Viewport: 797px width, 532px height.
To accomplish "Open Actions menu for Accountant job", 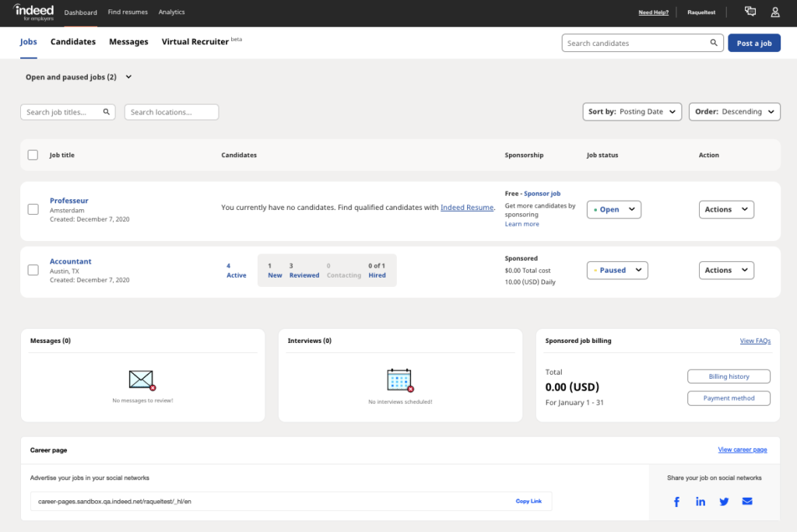I will pyautogui.click(x=726, y=271).
